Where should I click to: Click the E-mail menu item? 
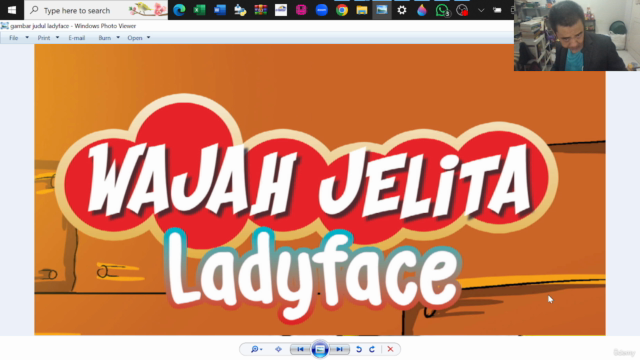click(x=77, y=38)
